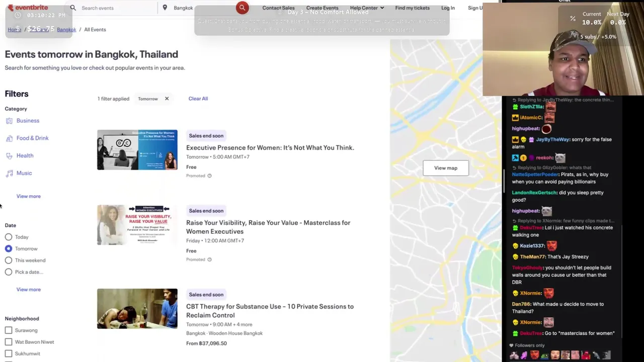Open Executive Presence for Women event title
Screen dimensions: 644x362
(x=270, y=148)
